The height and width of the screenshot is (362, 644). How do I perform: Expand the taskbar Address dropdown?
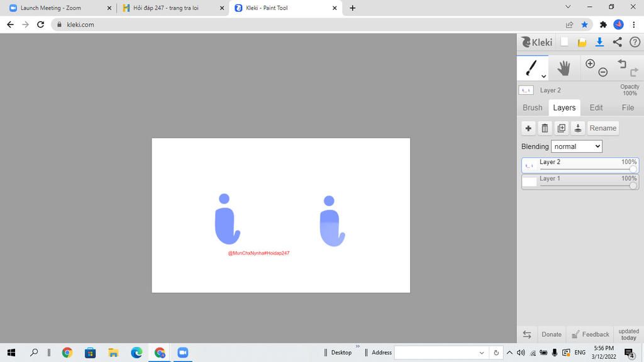[481, 353]
